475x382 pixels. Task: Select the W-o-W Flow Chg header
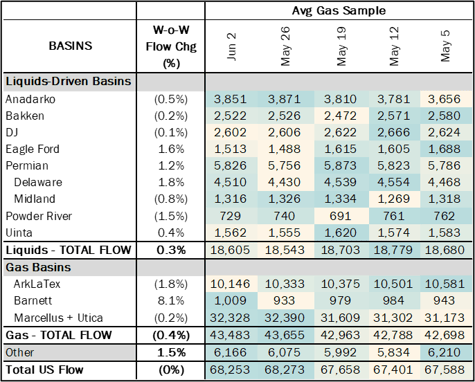(x=171, y=46)
